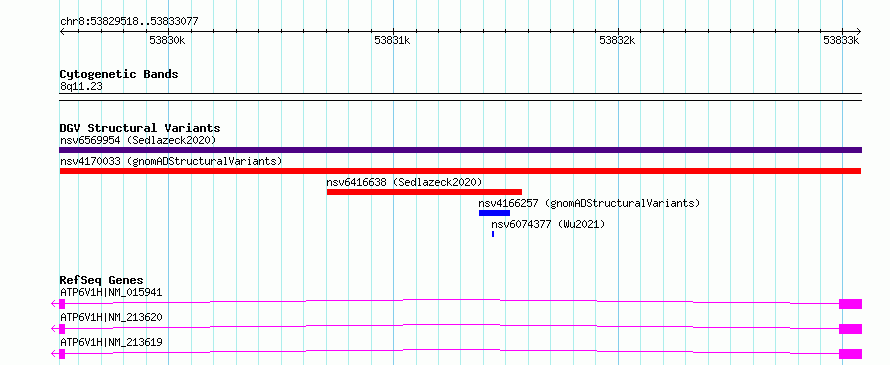Click the NM_213619 intron line
The height and width of the screenshot is (365, 890).
pyautogui.click(x=452, y=350)
